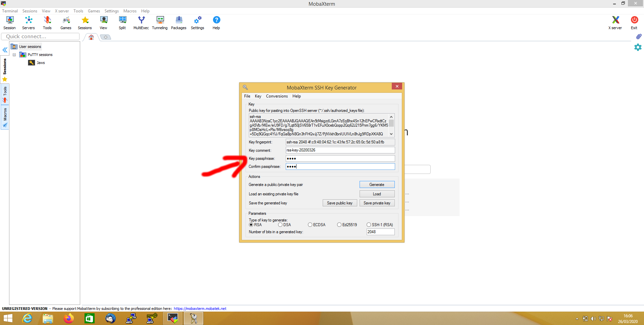Open the File menu in Key Generator
The image size is (644, 325).
(x=247, y=96)
